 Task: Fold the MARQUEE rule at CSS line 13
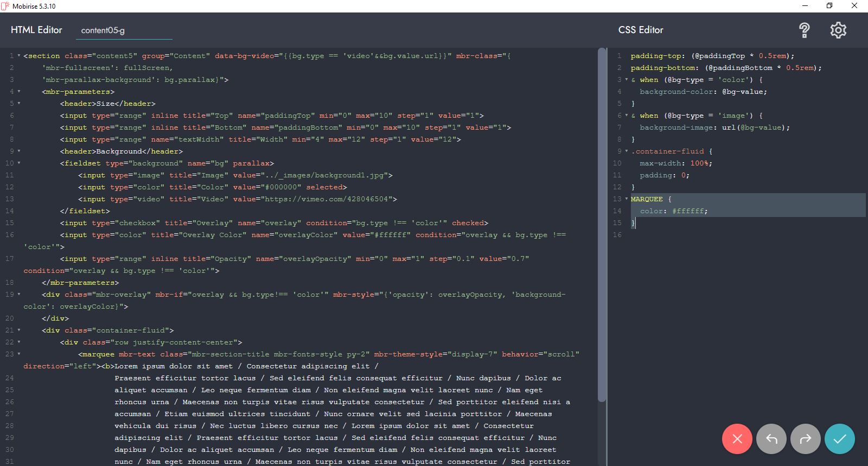pos(627,199)
